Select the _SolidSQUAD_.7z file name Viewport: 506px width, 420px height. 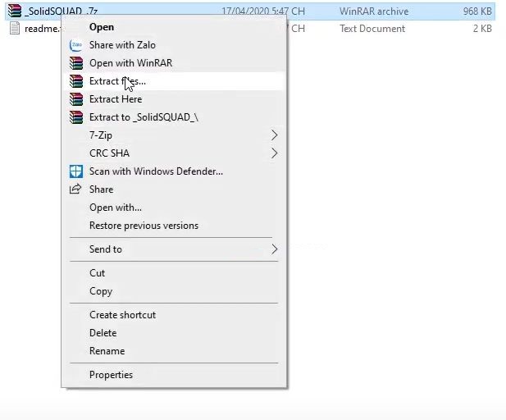pos(61,11)
